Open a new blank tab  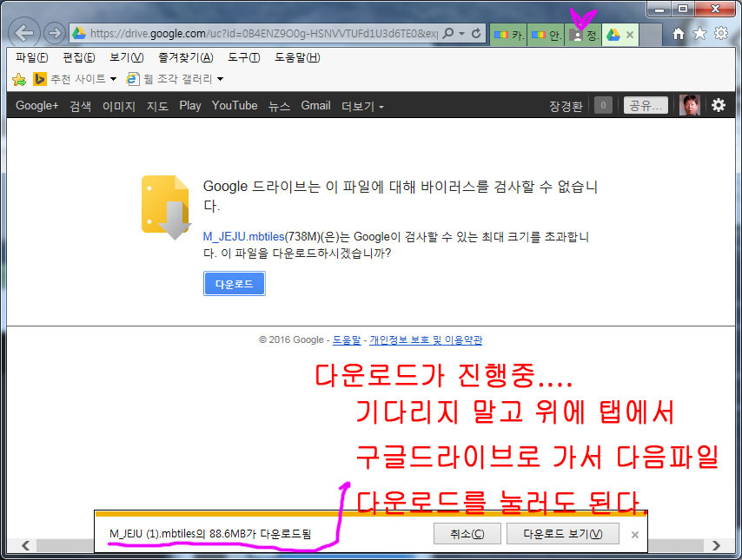click(x=651, y=35)
